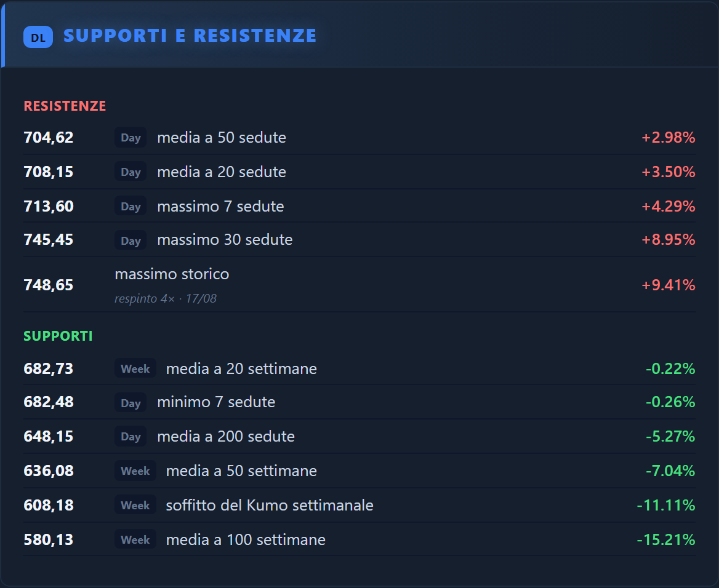
Task: Click the Day tag beside media a 20 sedute
Action: point(131,172)
